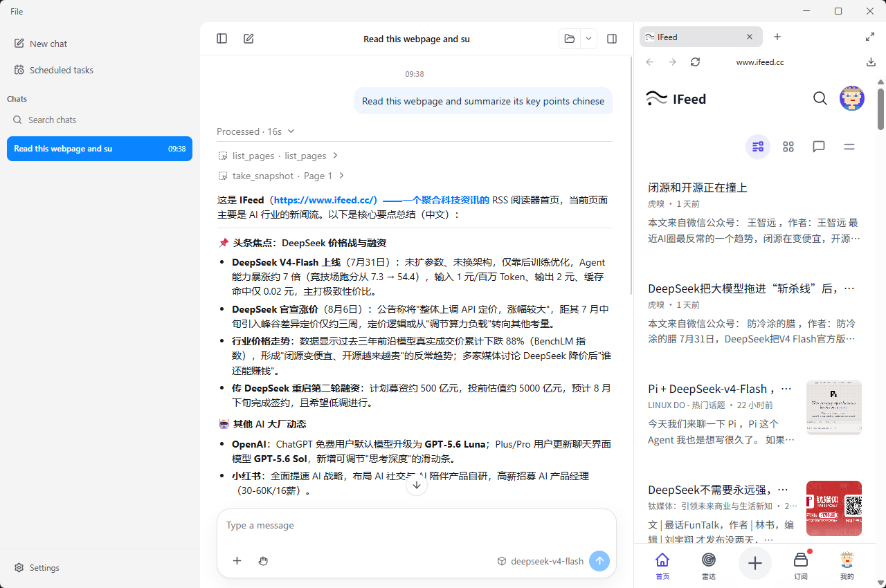Switch to the list view mode
The width and height of the screenshot is (886, 588).
[x=758, y=147]
